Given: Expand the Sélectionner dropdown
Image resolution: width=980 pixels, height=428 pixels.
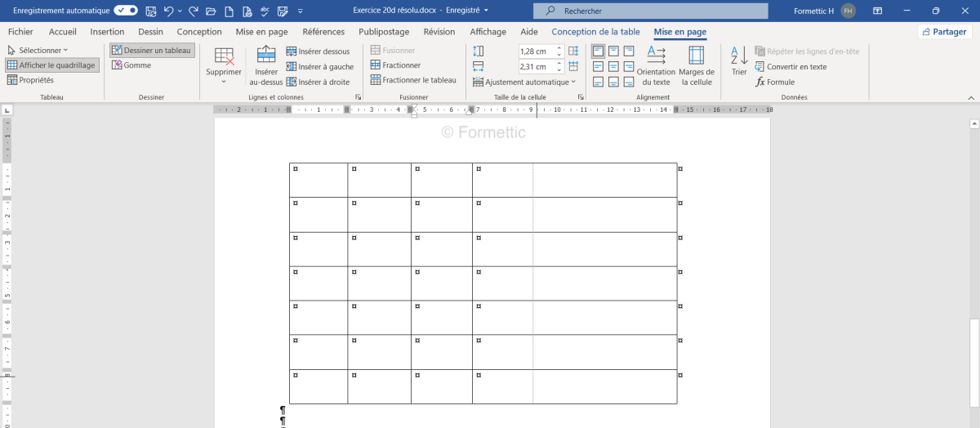Looking at the screenshot, I should point(38,51).
